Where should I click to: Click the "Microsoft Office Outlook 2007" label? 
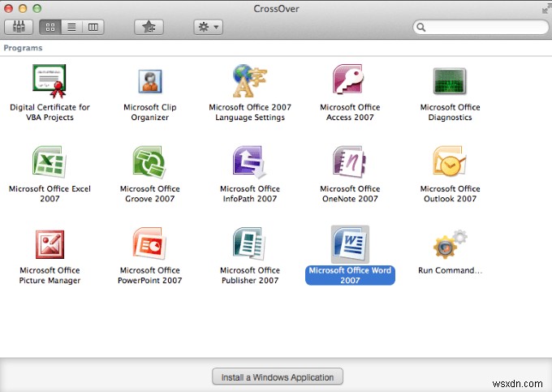point(450,193)
